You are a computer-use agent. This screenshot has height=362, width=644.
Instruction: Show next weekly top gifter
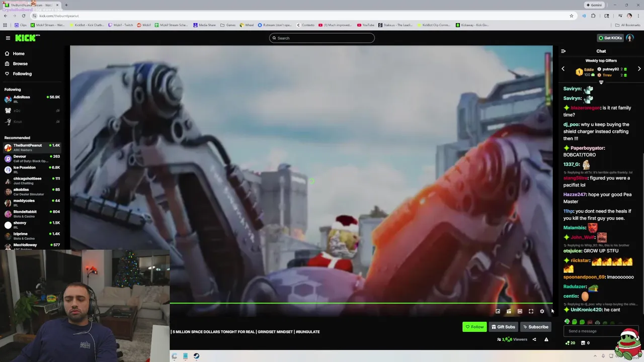pos(639,69)
